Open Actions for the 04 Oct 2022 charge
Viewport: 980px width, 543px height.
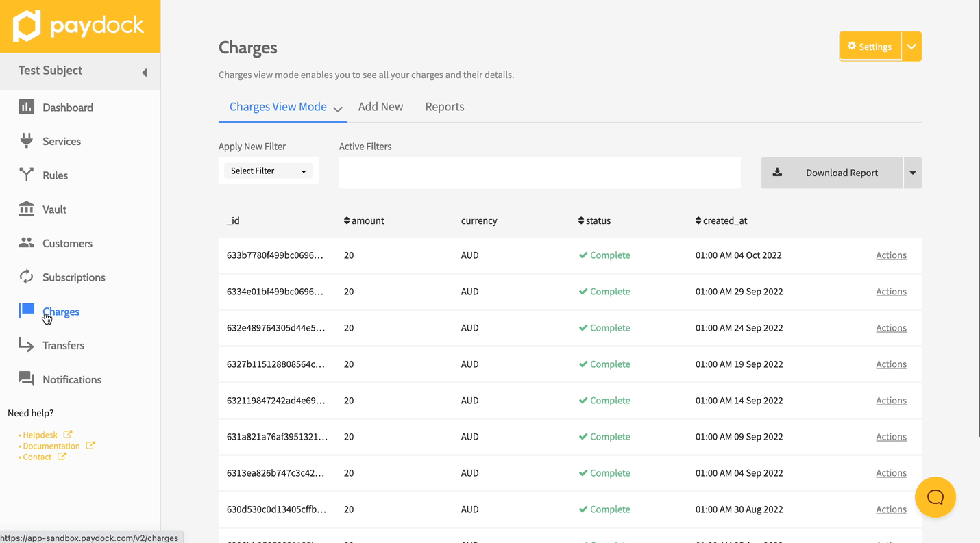[x=891, y=255]
